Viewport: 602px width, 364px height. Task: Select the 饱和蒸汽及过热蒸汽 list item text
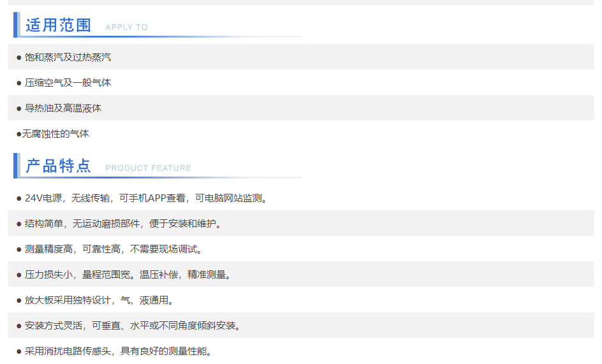pos(68,57)
